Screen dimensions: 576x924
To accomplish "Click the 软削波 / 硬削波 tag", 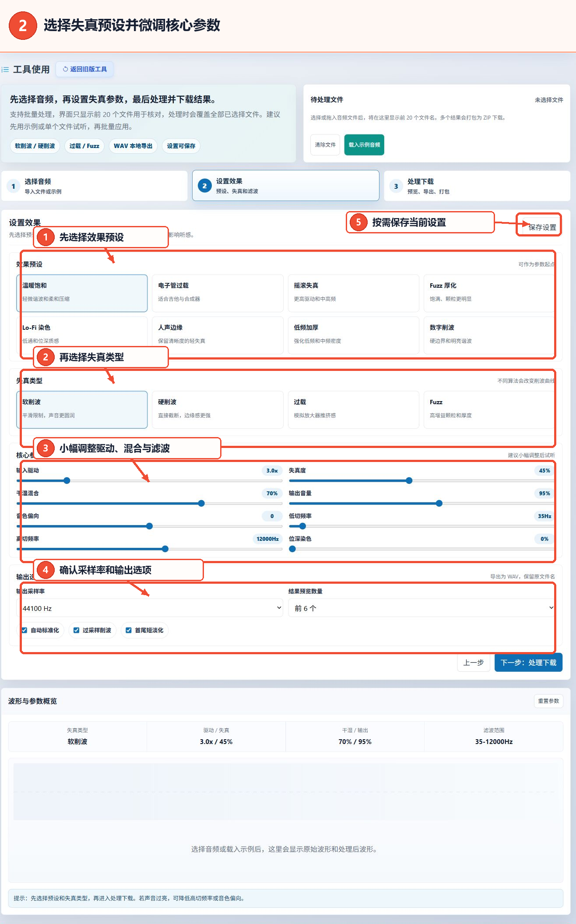I will point(35,146).
